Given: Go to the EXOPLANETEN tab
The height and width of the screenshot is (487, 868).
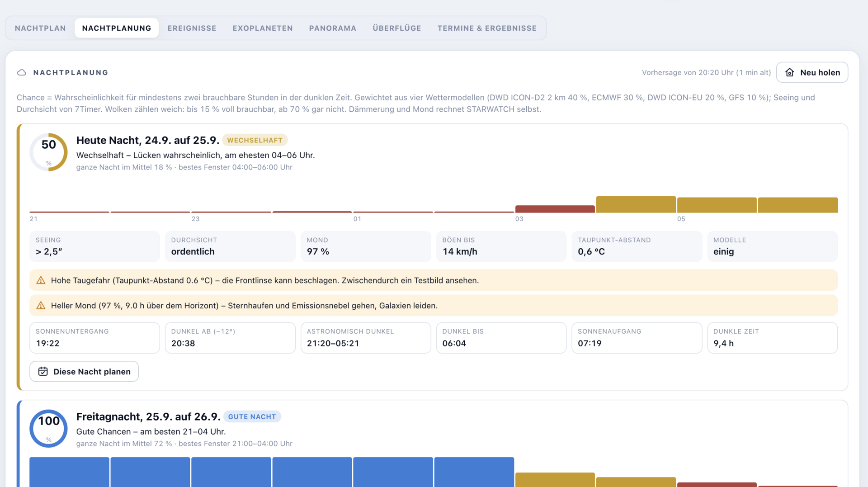Looking at the screenshot, I should (263, 28).
